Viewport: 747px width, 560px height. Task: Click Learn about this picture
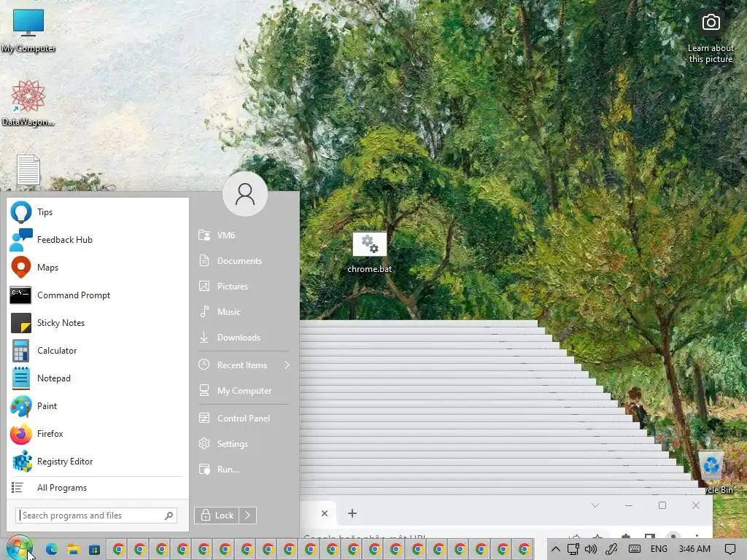click(711, 39)
